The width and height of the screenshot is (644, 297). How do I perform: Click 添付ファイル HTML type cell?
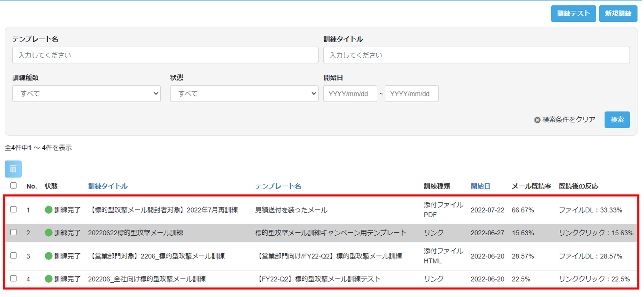(443, 256)
